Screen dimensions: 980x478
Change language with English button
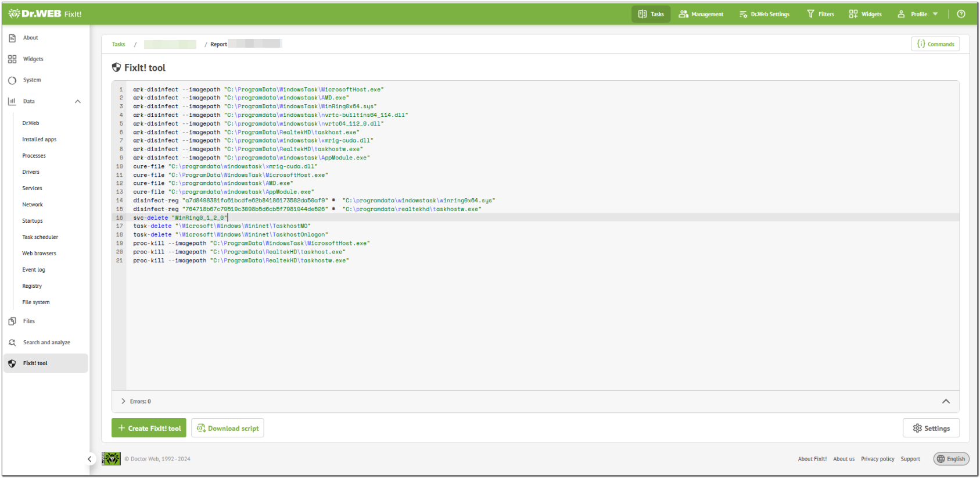(951, 459)
